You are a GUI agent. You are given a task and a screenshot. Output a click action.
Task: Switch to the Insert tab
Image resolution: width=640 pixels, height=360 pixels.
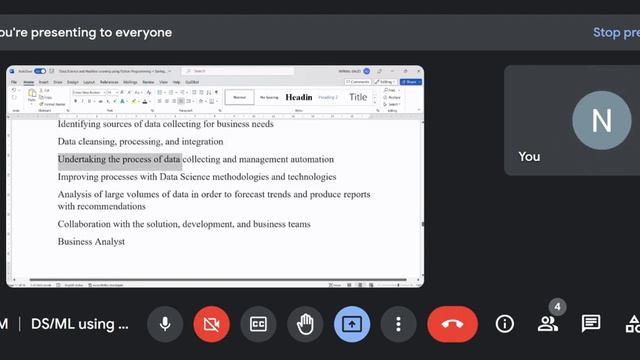click(x=43, y=82)
